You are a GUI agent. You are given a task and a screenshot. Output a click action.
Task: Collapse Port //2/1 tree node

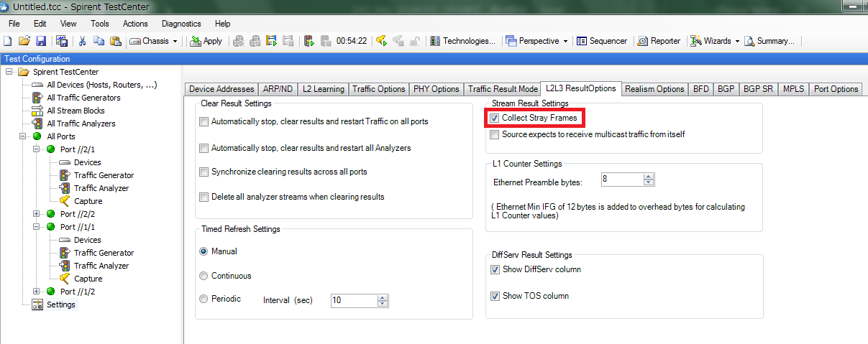37,149
